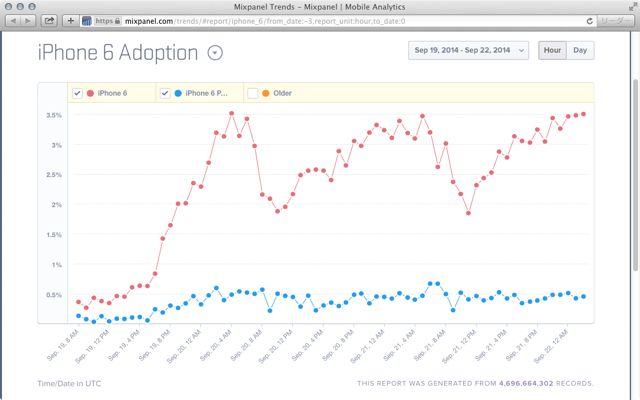Viewport: 640px width, 400px height.
Task: Click the https lock indicator
Action: (x=108, y=21)
